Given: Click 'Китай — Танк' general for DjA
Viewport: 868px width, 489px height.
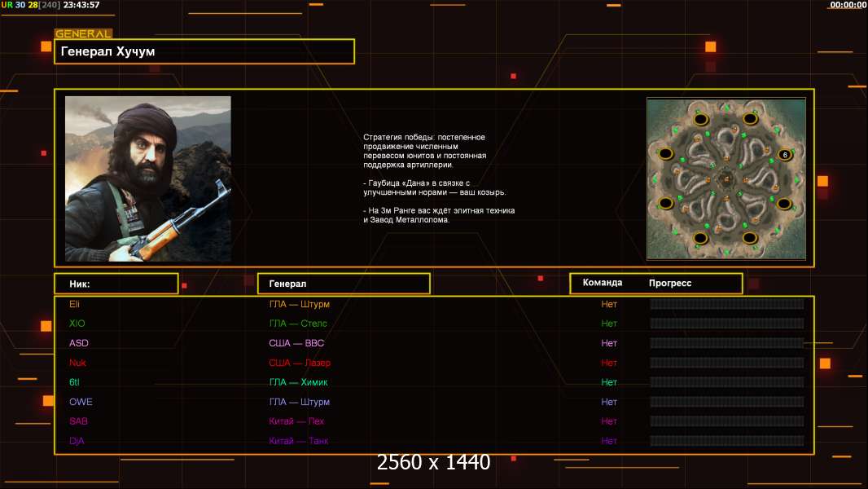Looking at the screenshot, I should pyautogui.click(x=299, y=441).
